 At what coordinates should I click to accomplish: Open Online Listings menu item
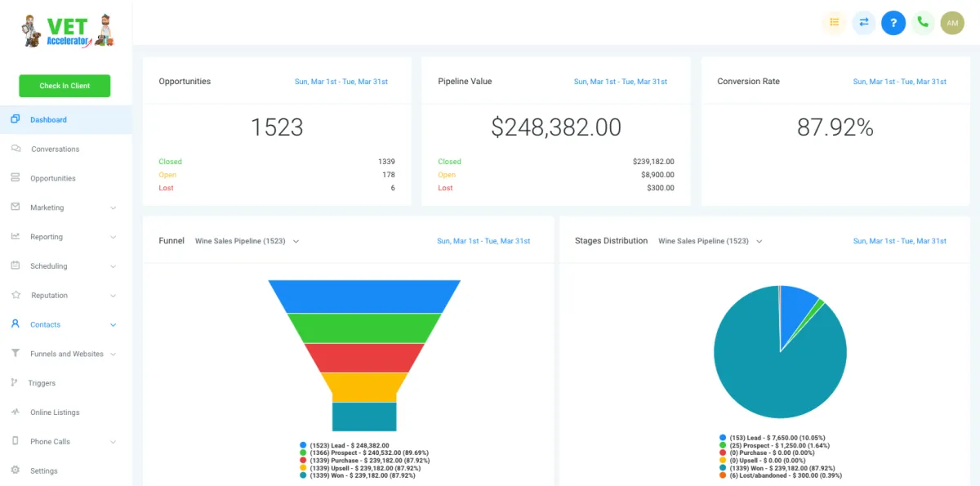pos(55,412)
